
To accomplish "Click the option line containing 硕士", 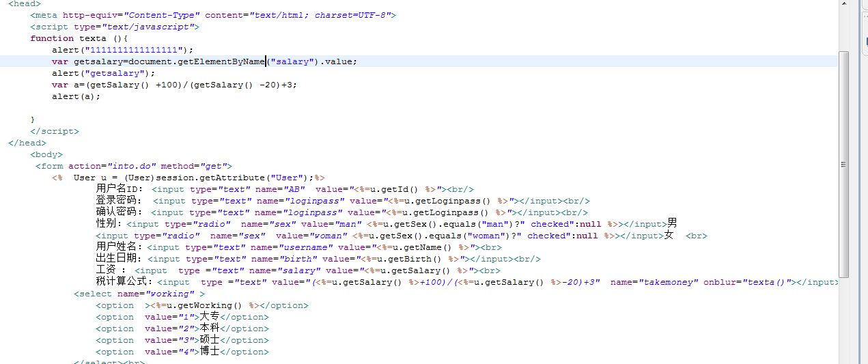I will pos(182,340).
